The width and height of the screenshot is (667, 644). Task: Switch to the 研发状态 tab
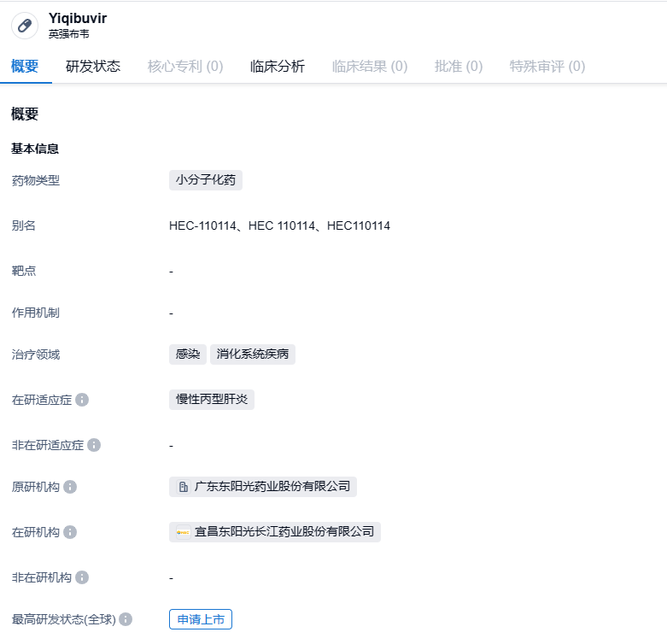(x=93, y=67)
